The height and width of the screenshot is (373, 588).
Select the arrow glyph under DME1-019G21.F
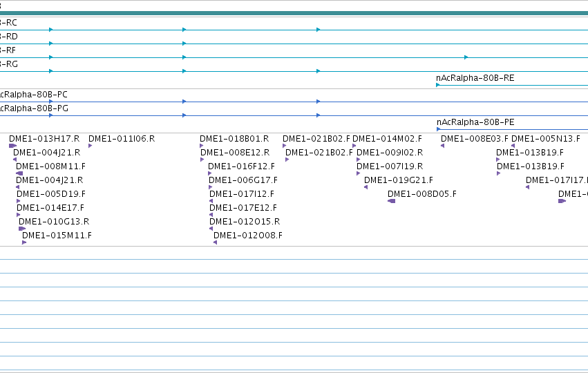pyautogui.click(x=366, y=187)
